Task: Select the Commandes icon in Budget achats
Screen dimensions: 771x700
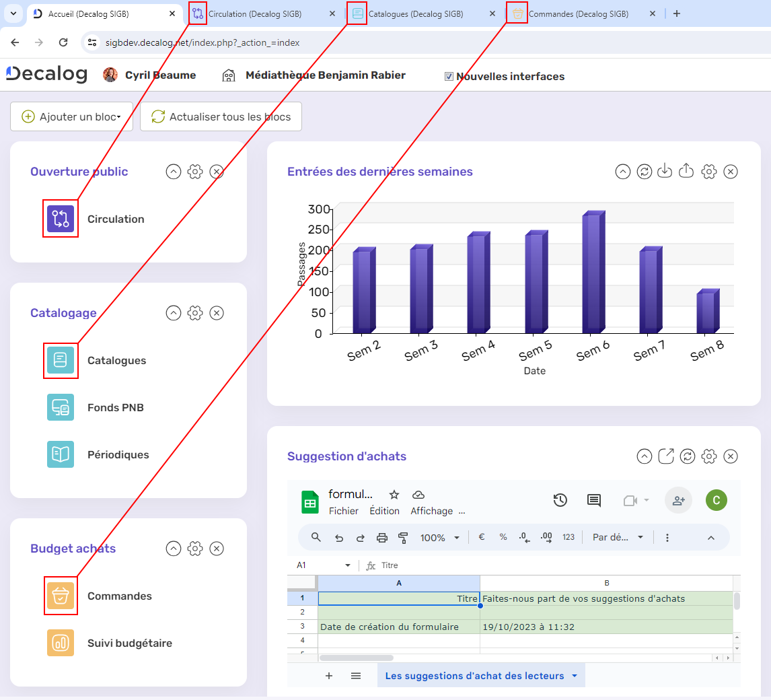Action: click(x=61, y=596)
